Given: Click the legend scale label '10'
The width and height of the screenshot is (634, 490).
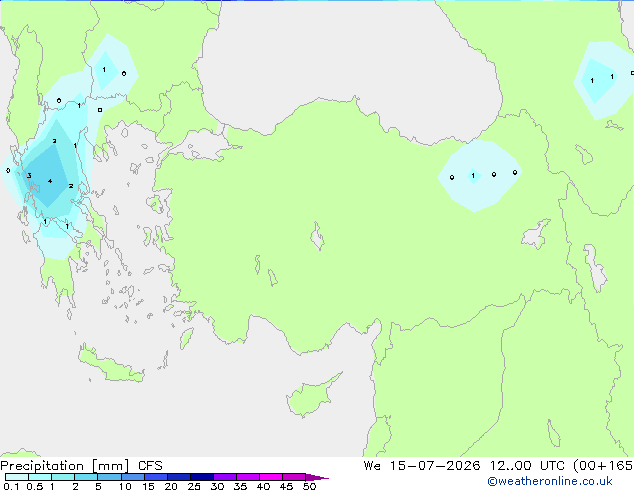Looking at the screenshot, I should (x=125, y=486).
